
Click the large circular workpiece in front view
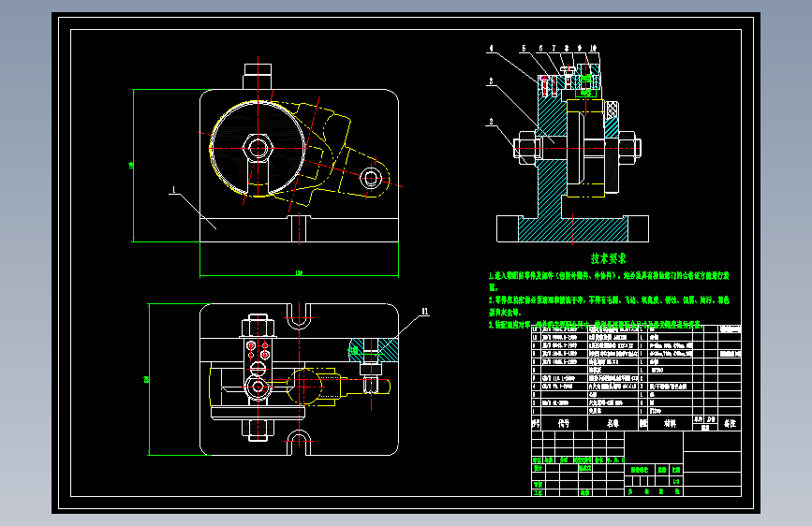tap(258, 149)
